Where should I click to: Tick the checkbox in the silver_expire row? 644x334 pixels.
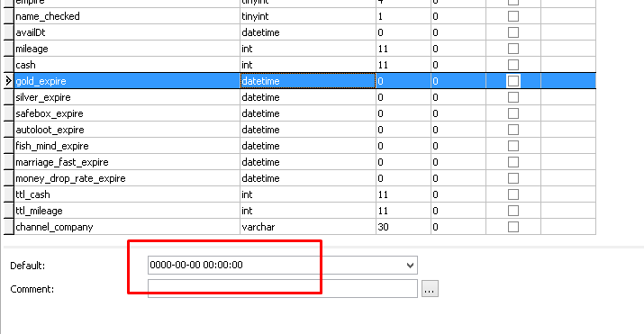[513, 97]
